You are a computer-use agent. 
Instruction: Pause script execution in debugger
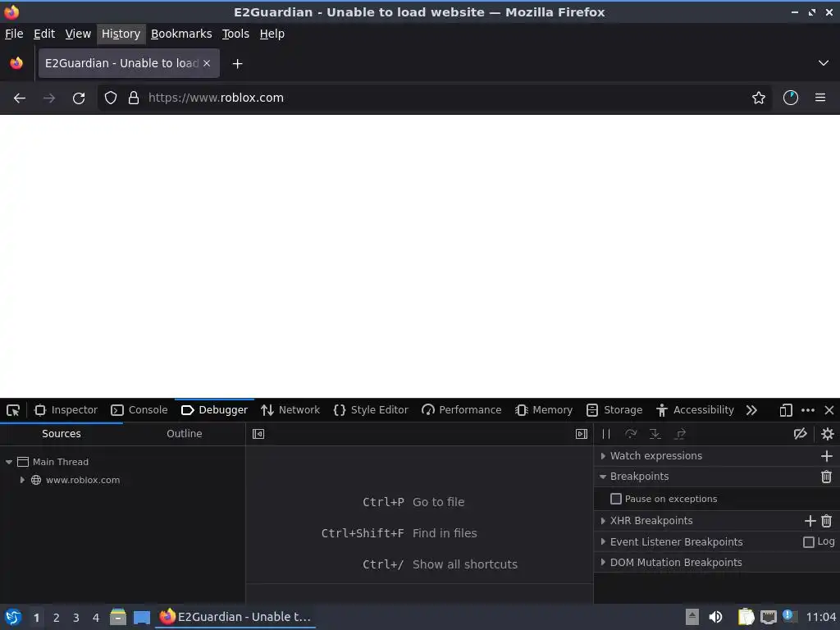[606, 434]
